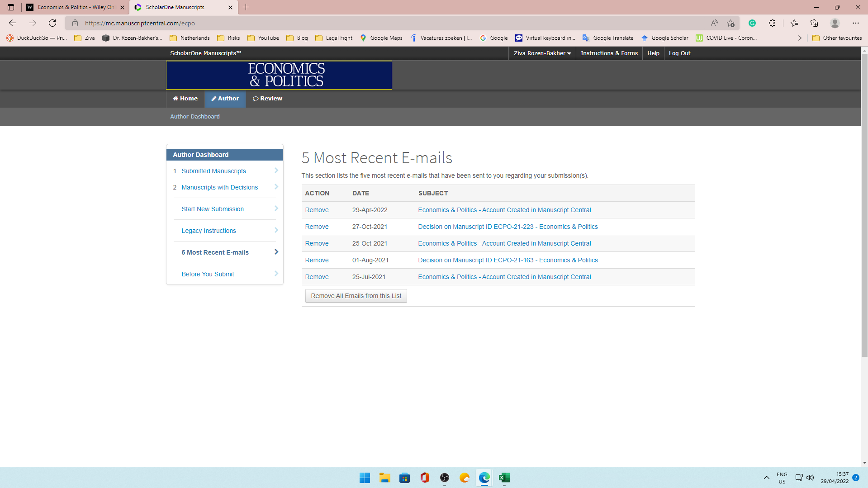Open Google Maps bookmark
The height and width of the screenshot is (488, 868).
(x=381, y=38)
